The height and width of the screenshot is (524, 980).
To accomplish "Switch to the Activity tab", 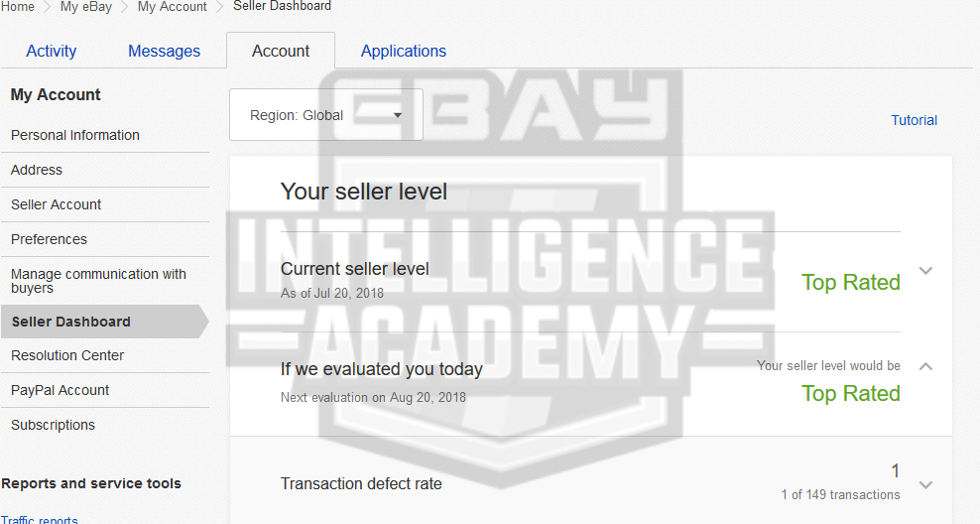I will (52, 51).
